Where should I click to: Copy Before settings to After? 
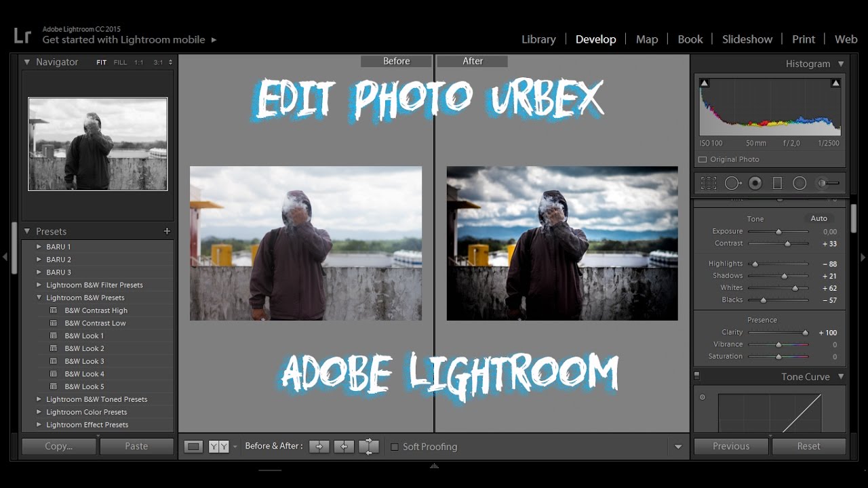pos(319,447)
